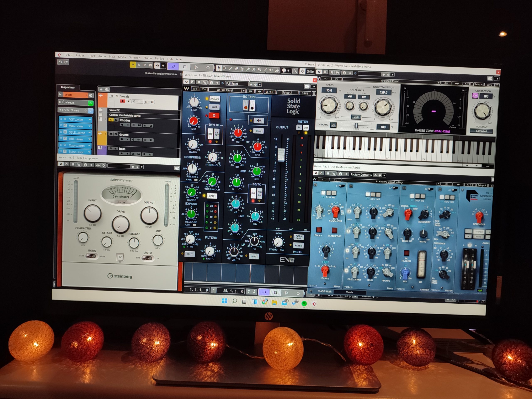Turn off Vibrato ON switch in Waves Tune

pos(333,125)
